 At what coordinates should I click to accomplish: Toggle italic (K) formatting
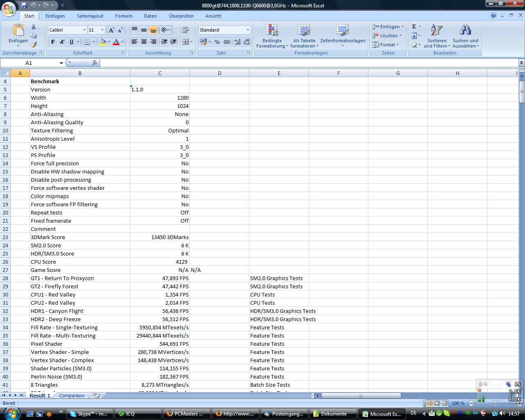pyautogui.click(x=62, y=42)
